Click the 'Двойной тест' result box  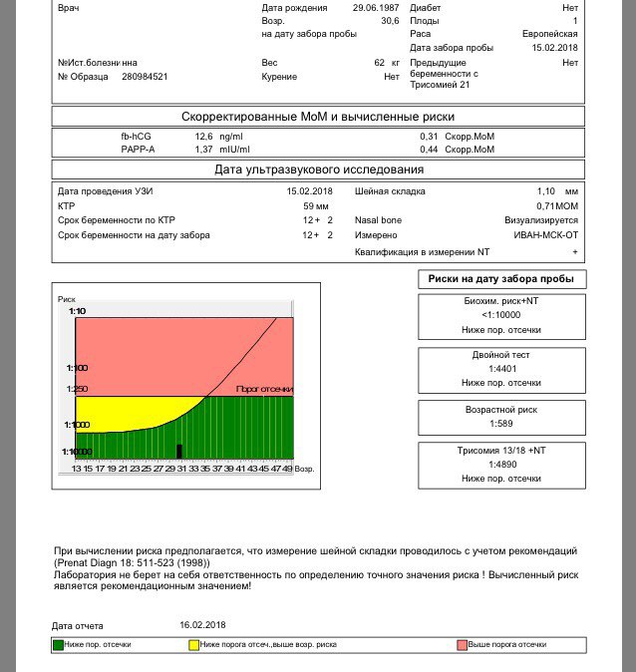pyautogui.click(x=500, y=368)
